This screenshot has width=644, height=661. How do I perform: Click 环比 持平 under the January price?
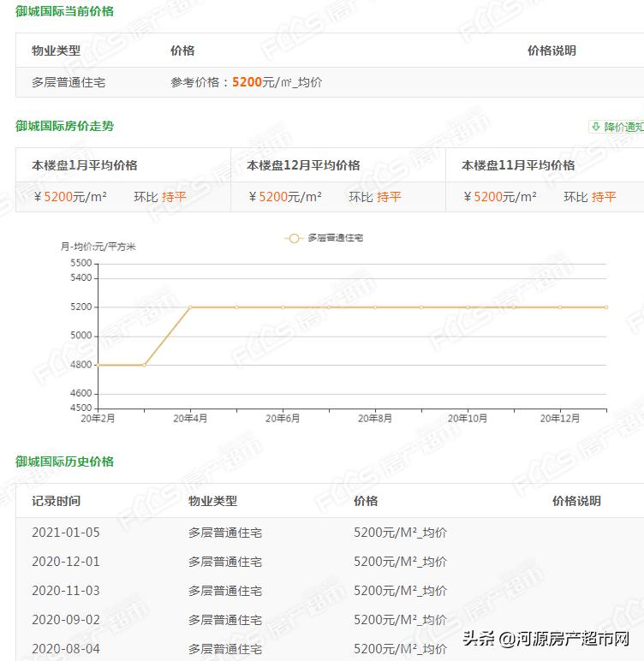click(x=160, y=197)
